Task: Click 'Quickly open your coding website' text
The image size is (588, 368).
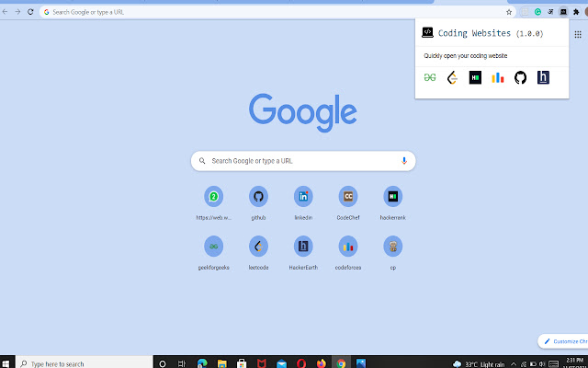Action: [466, 55]
